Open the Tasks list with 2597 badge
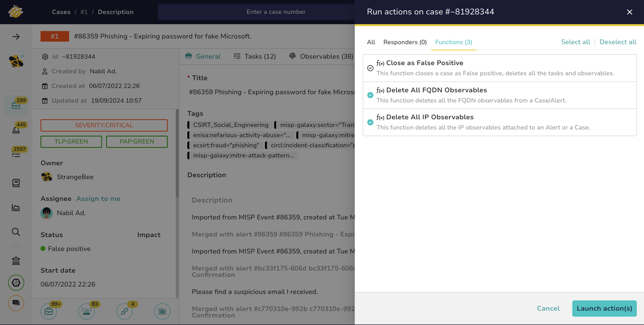 [16, 154]
